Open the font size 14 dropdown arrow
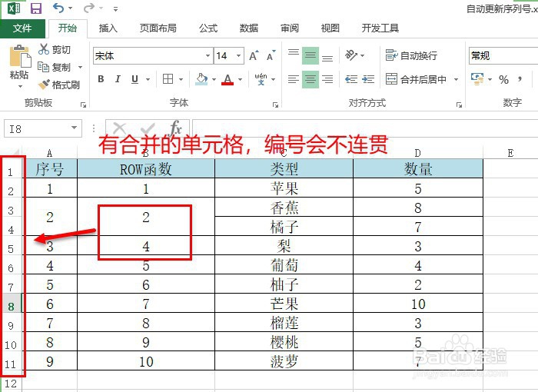Image resolution: width=538 pixels, height=392 pixels. [x=238, y=55]
